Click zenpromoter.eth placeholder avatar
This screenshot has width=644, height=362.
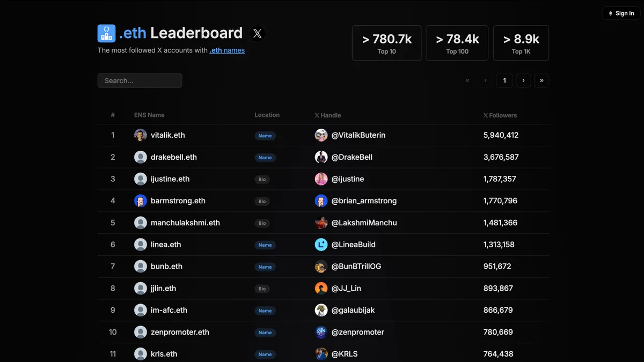141,332
